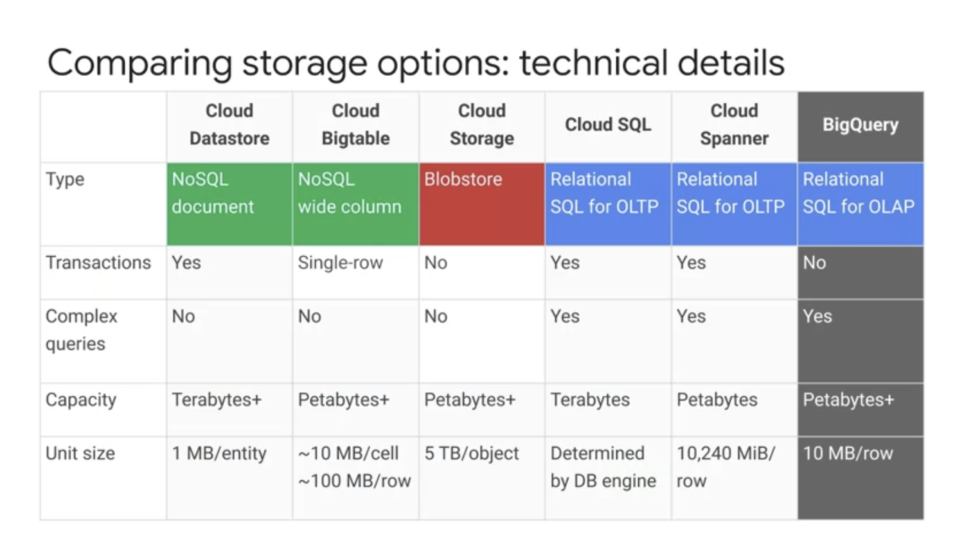The width and height of the screenshot is (964, 560).
Task: Select the 5 TB/object cell
Action: click(x=481, y=478)
